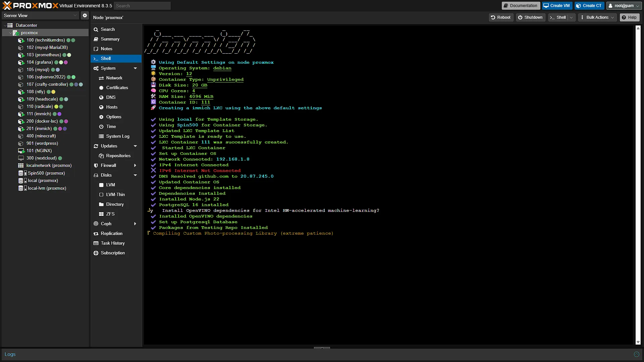Collapse the Disks menu section arrow
Image resolution: width=644 pixels, height=362 pixels.
tap(136, 175)
